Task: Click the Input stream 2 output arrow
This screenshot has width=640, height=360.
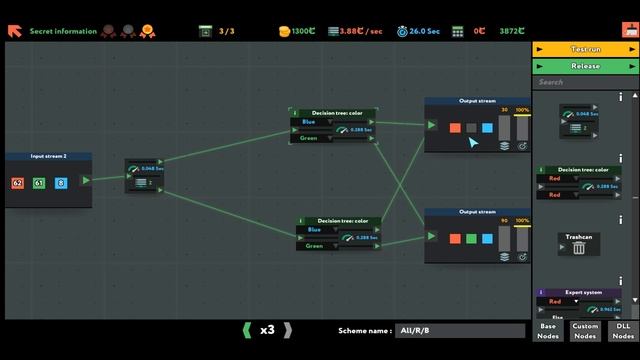Action: (86, 180)
